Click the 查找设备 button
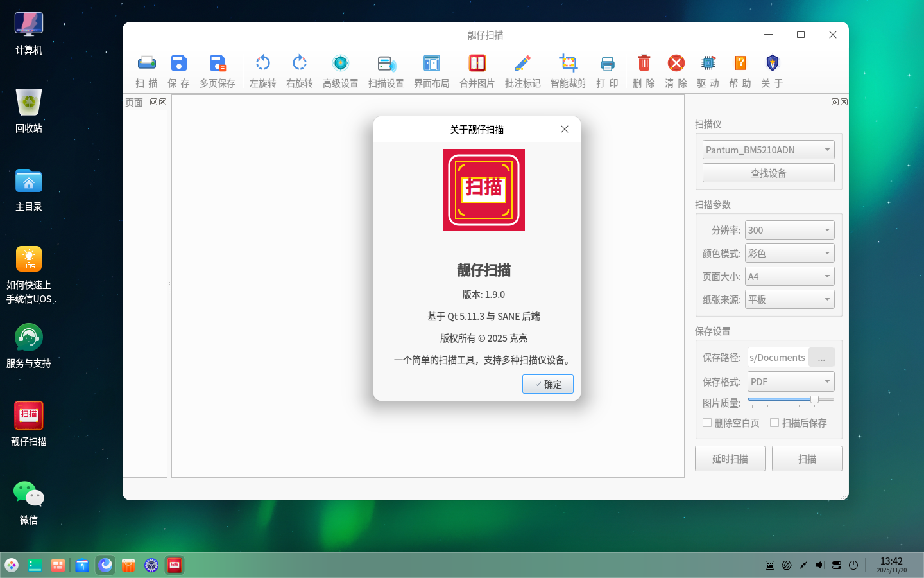Screen dimensions: 924x578 point(769,173)
